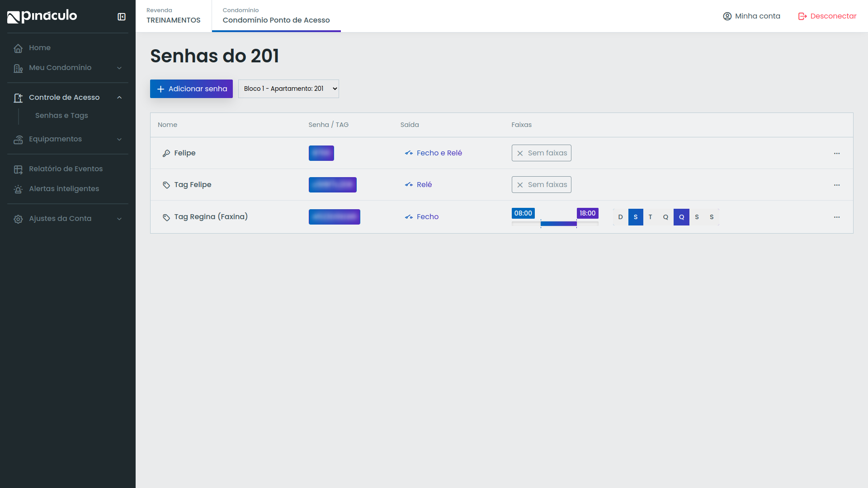Screen dimensions: 868x488
Task: Open the three-dot menu for Felipe
Action: coord(837,154)
